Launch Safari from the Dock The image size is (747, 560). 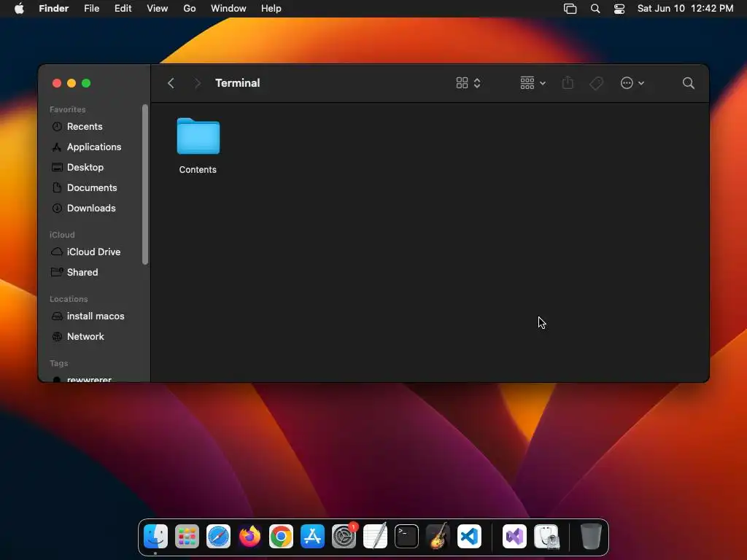pyautogui.click(x=218, y=537)
